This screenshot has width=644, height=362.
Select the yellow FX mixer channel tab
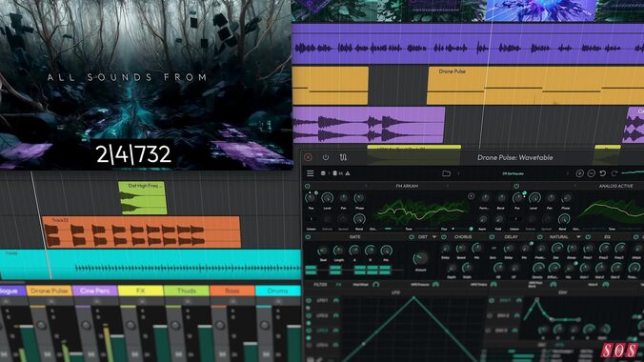click(140, 291)
